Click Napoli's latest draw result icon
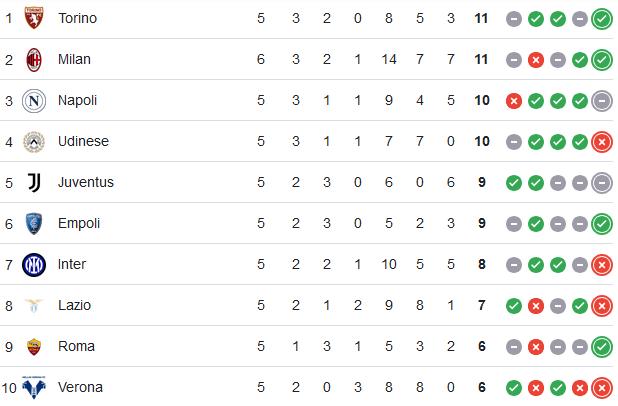The height and width of the screenshot is (406, 618). 602,101
